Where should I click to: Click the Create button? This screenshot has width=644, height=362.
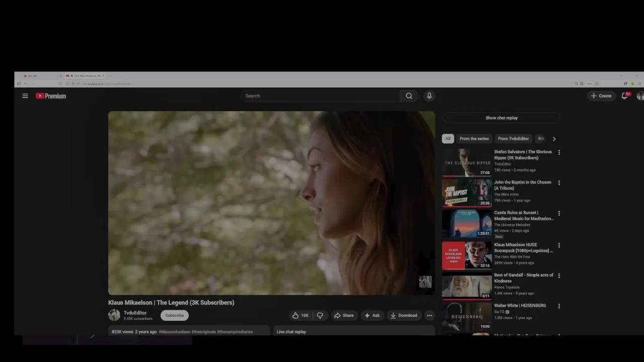[601, 96]
